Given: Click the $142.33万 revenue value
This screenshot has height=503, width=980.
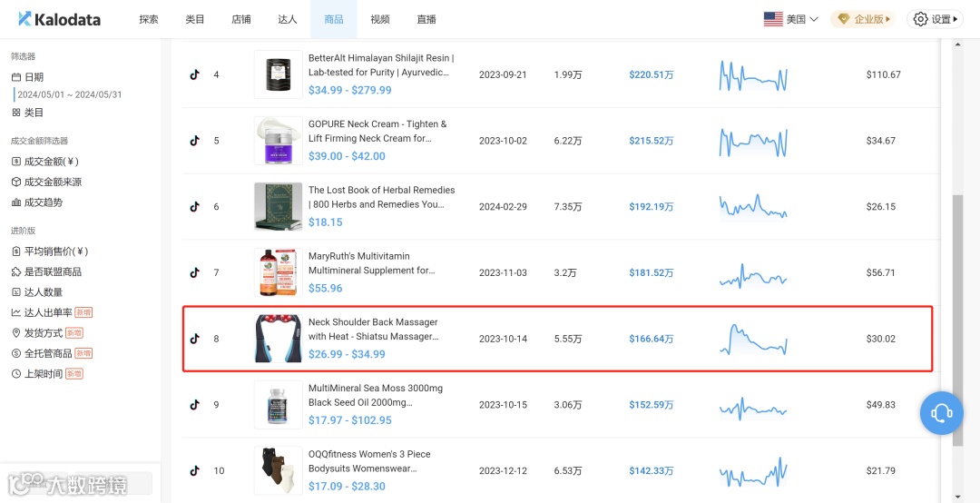Looking at the screenshot, I should (x=652, y=471).
